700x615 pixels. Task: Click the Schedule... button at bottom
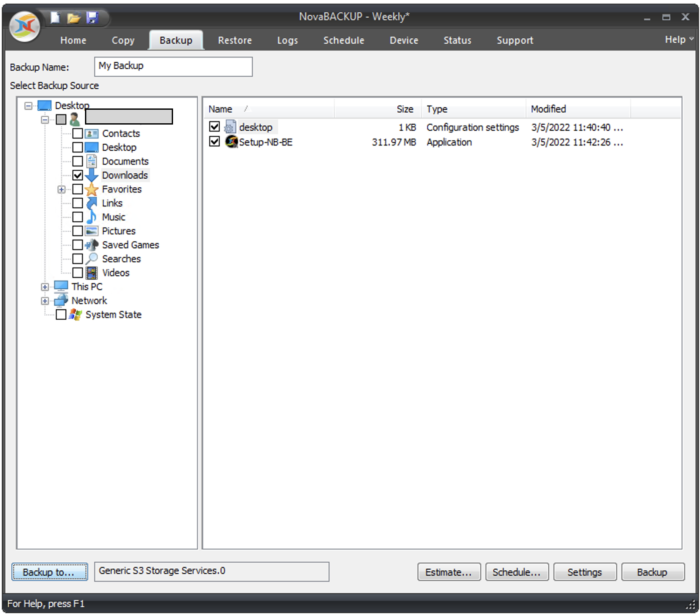517,572
